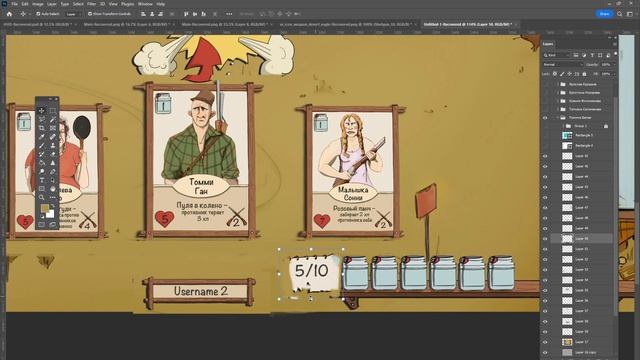Click Align left edges icon
The image size is (640, 360).
143,14
